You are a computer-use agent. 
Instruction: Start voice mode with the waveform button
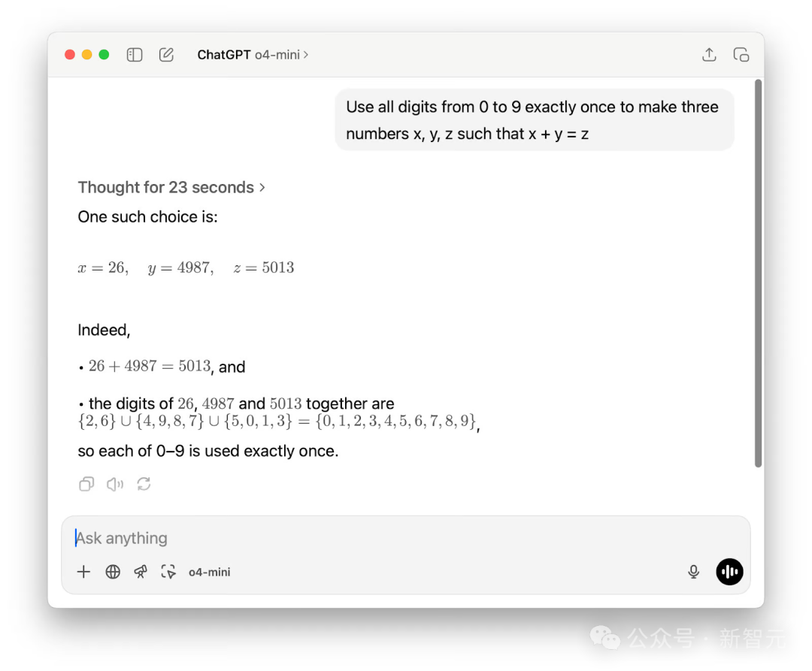point(729,572)
